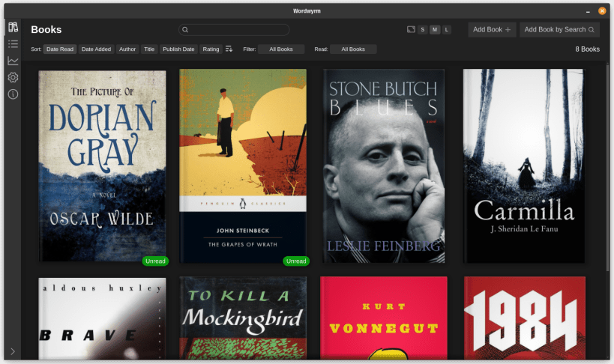Image resolution: width=614 pixels, height=364 pixels.
Task: Open the 1984 book cover
Action: coord(525,318)
